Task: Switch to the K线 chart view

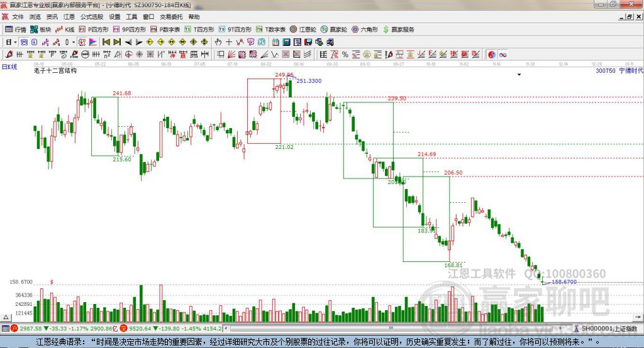Action: click(65, 30)
